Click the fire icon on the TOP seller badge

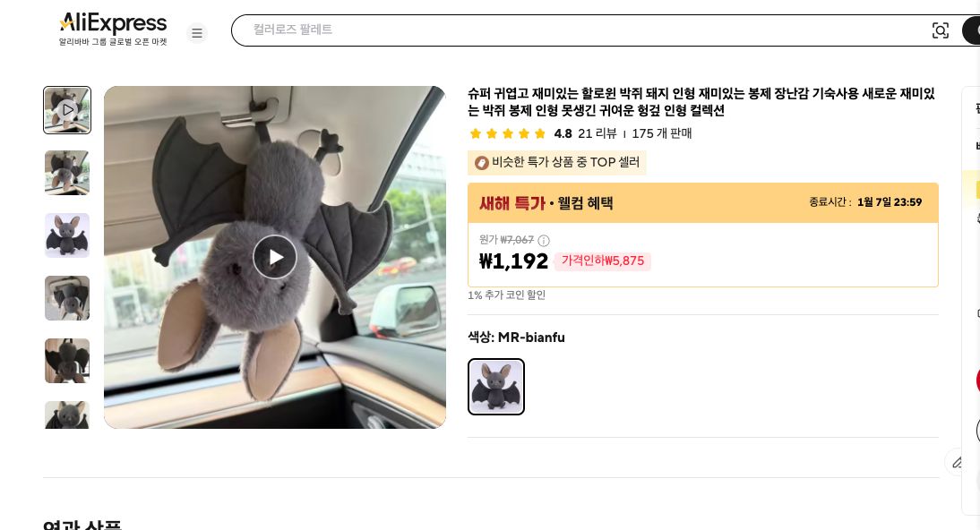[482, 163]
